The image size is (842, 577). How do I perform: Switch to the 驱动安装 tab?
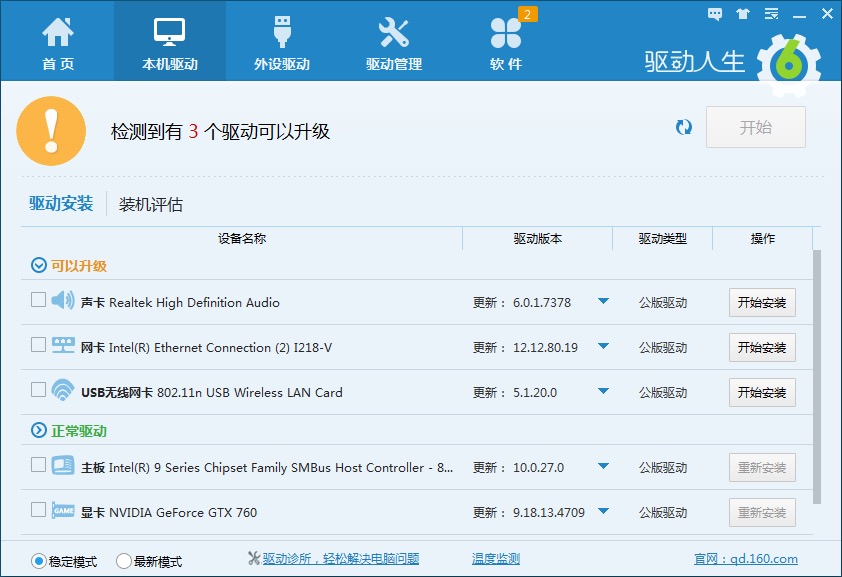61,203
